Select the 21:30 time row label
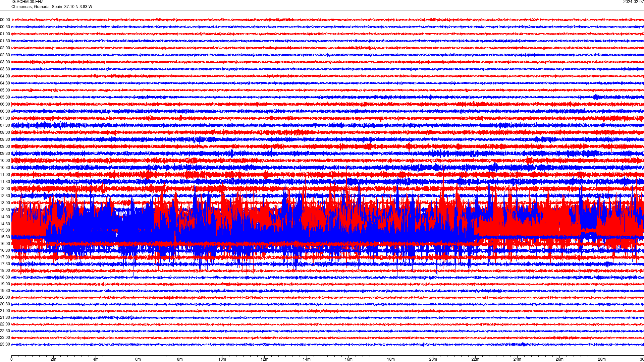The width and height of the screenshot is (644, 362). coord(5,317)
